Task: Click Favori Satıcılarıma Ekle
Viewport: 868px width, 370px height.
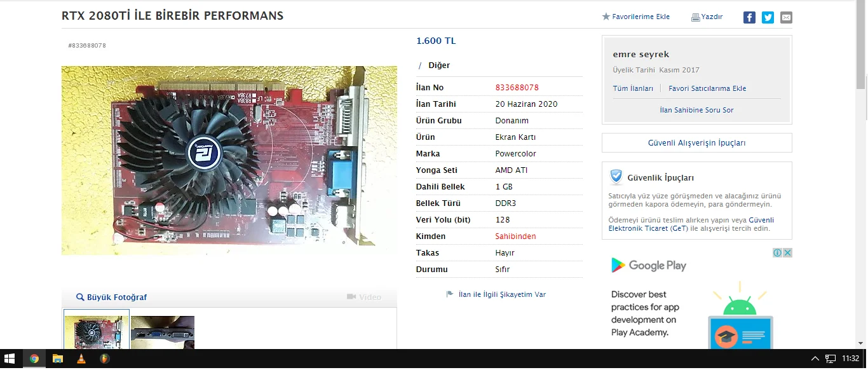Action: (x=707, y=88)
